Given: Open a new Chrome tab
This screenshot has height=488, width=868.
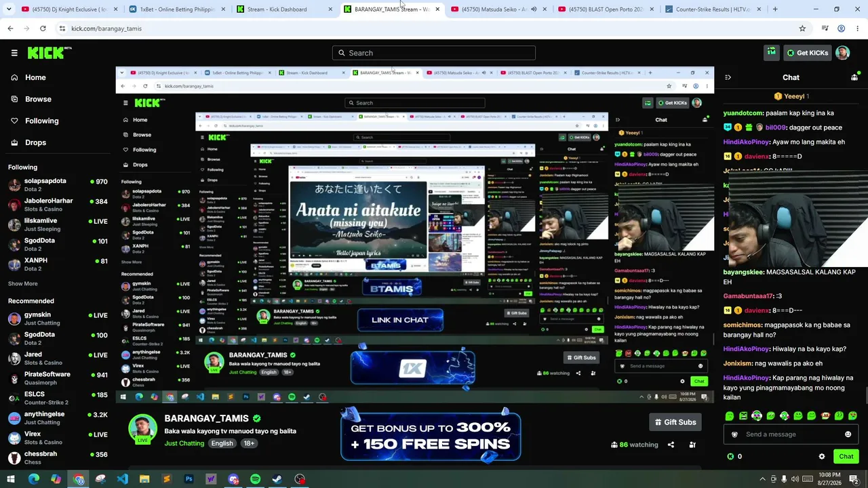Looking at the screenshot, I should (x=775, y=9).
